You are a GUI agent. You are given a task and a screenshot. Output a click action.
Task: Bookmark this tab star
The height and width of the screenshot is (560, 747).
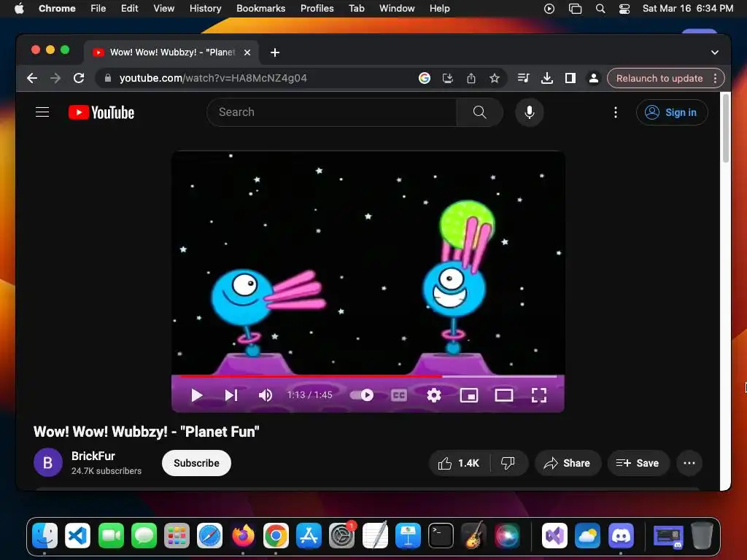[495, 78]
